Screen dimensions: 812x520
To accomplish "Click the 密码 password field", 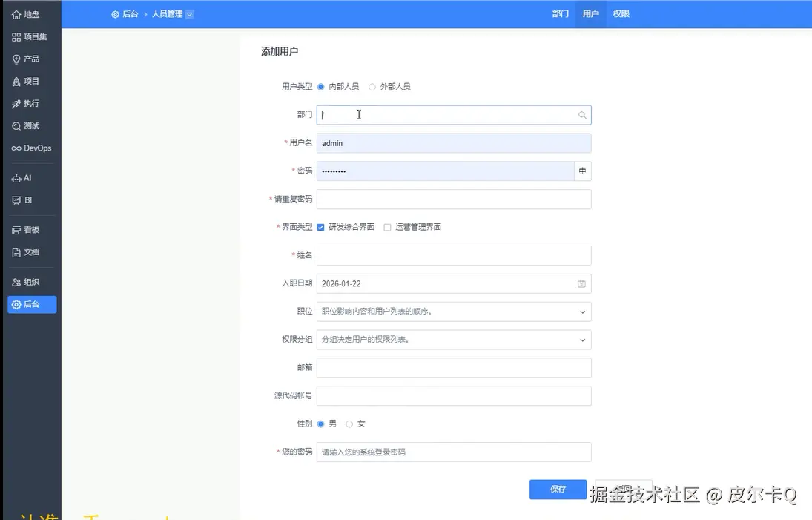I will pyautogui.click(x=446, y=171).
